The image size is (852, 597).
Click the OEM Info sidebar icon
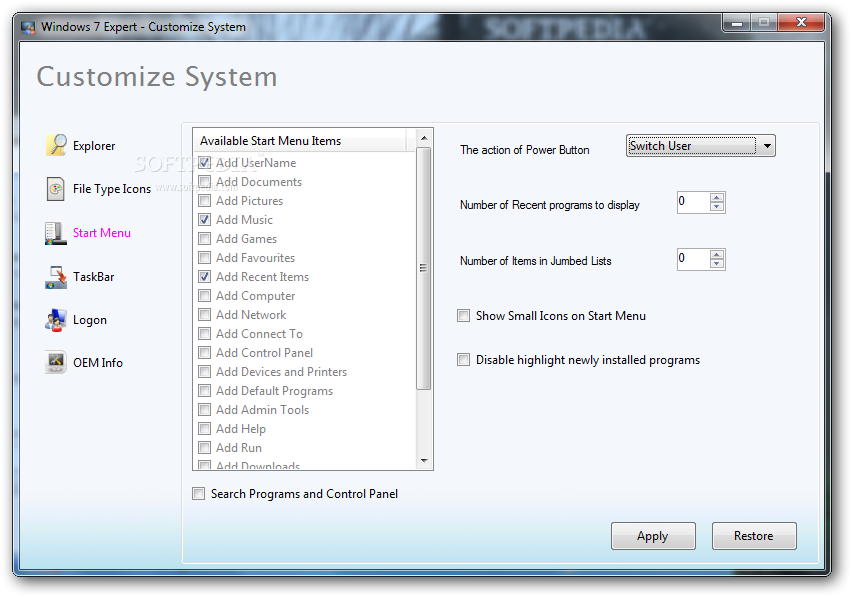[x=55, y=362]
